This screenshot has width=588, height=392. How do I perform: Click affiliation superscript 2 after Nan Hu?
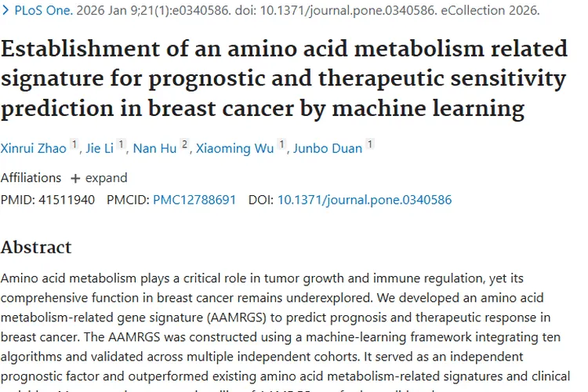pos(183,143)
